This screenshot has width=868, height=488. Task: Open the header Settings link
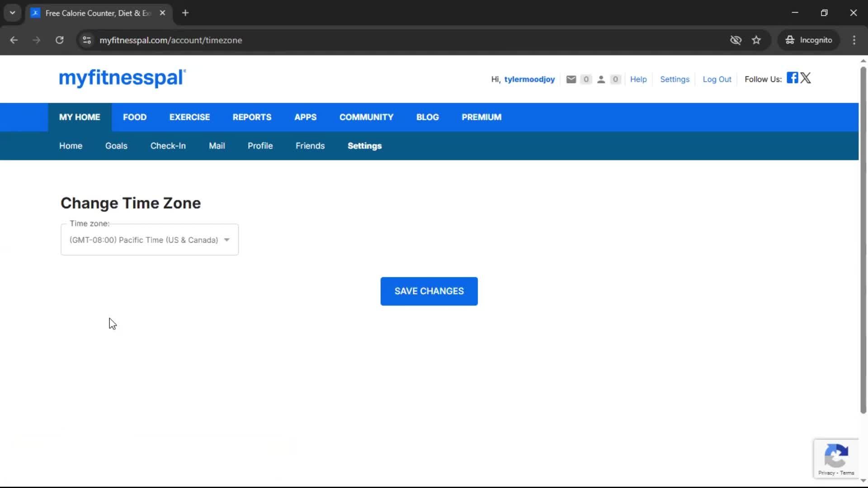(675, 79)
